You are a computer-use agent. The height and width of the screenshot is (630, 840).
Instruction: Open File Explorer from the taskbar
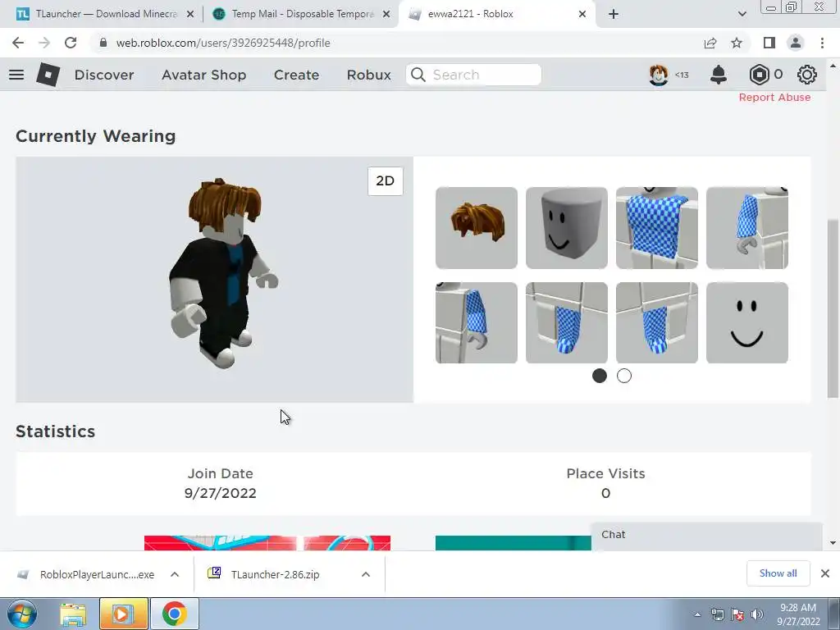click(x=73, y=614)
